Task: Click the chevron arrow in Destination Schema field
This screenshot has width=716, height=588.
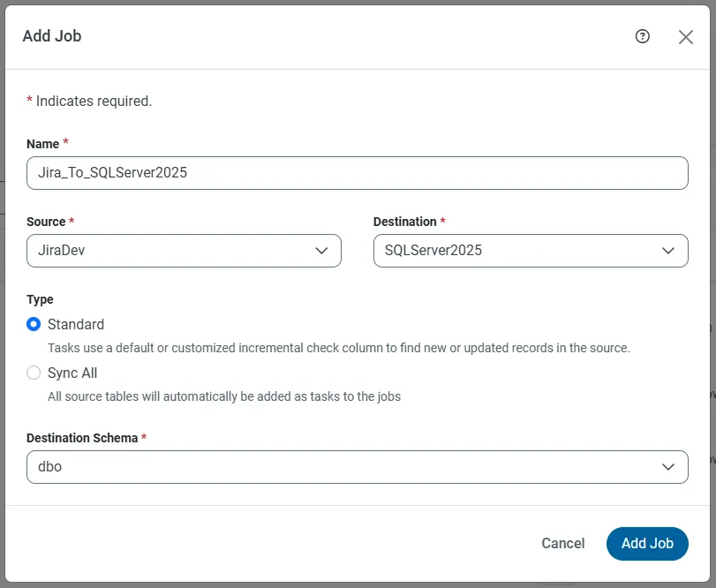Action: [x=668, y=467]
